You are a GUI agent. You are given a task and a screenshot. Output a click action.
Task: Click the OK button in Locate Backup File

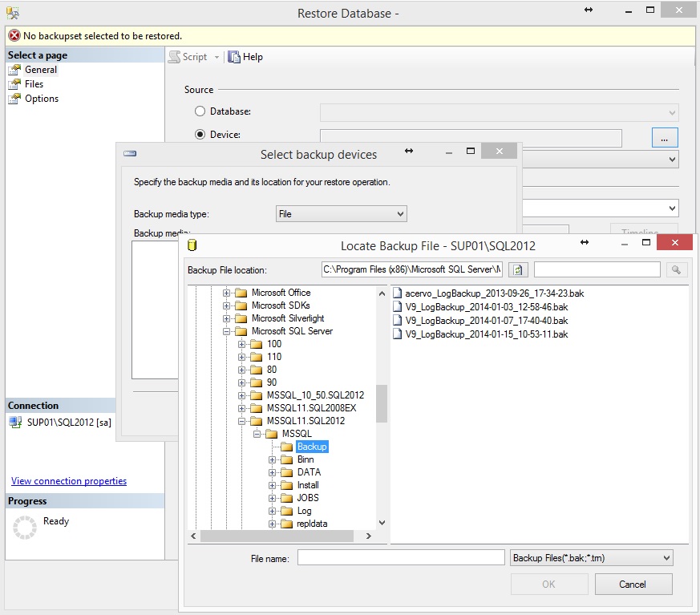point(549,585)
